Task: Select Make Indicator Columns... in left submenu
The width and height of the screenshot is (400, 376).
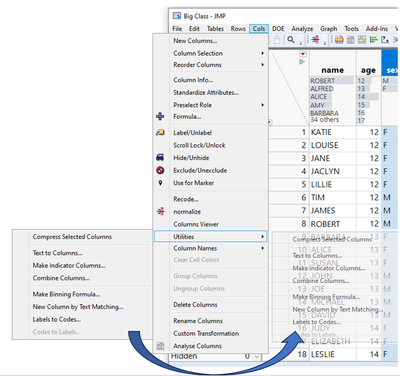Action: point(69,265)
